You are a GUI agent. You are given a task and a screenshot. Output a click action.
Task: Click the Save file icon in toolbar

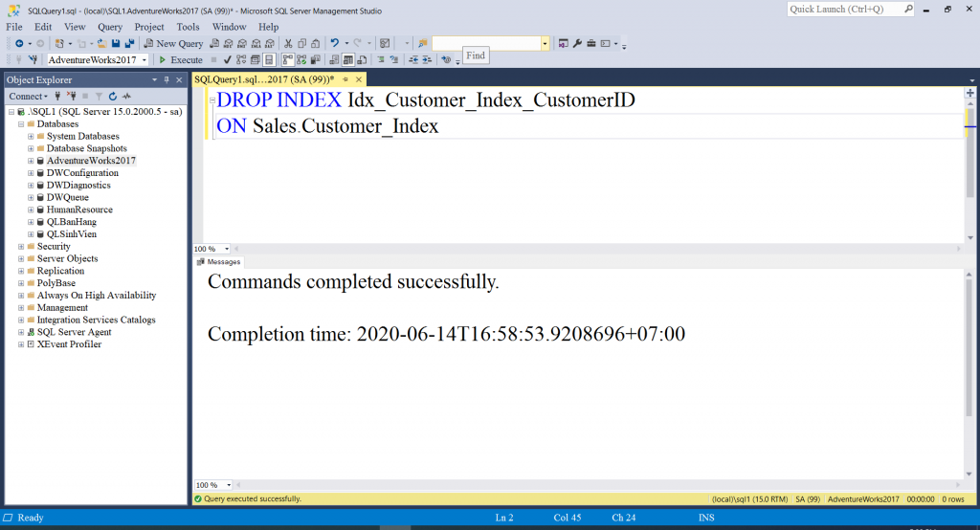116,43
